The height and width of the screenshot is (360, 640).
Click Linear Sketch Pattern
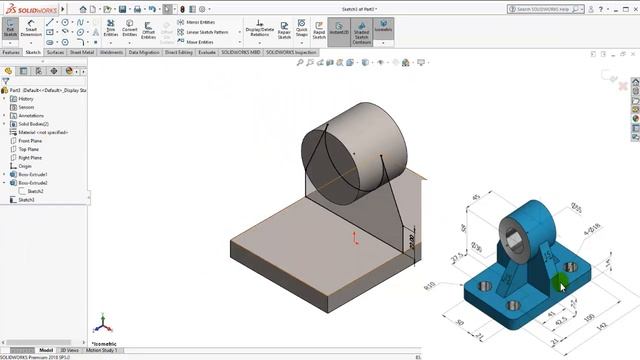pyautogui.click(x=203, y=32)
